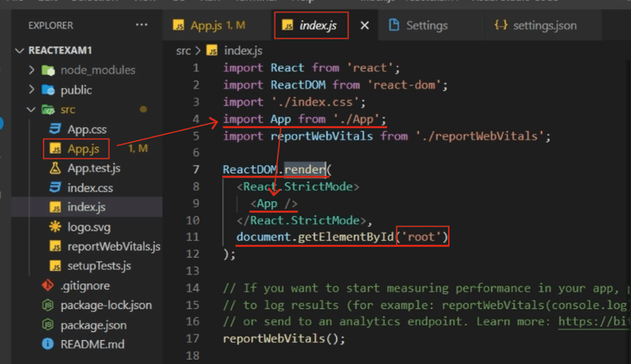Image resolution: width=631 pixels, height=364 pixels.
Task: Click the public folder icon
Action: point(48,90)
